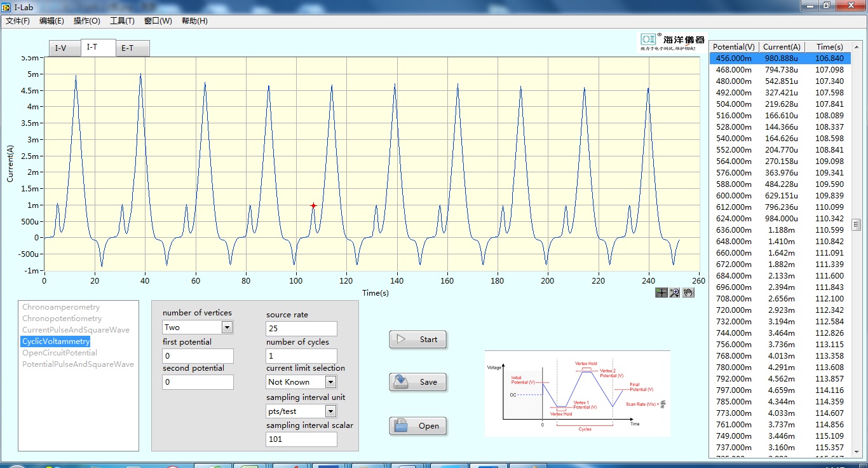The height and width of the screenshot is (468, 868).
Task: Open the 工具(T) menu
Action: (x=122, y=21)
